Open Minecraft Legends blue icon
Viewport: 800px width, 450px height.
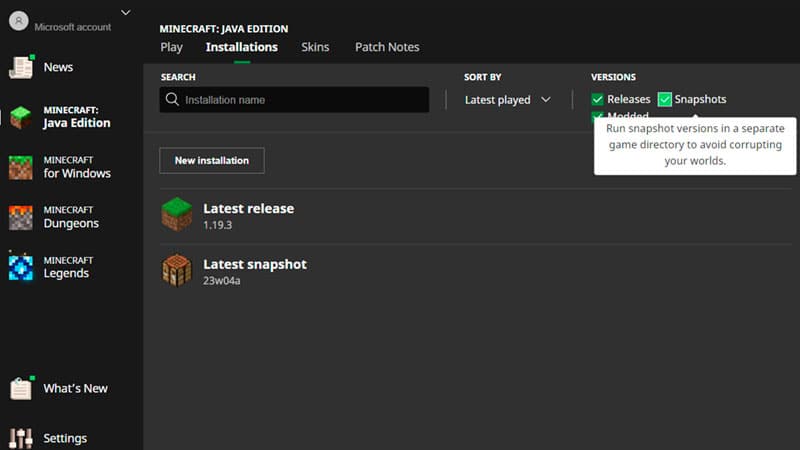coord(21,266)
